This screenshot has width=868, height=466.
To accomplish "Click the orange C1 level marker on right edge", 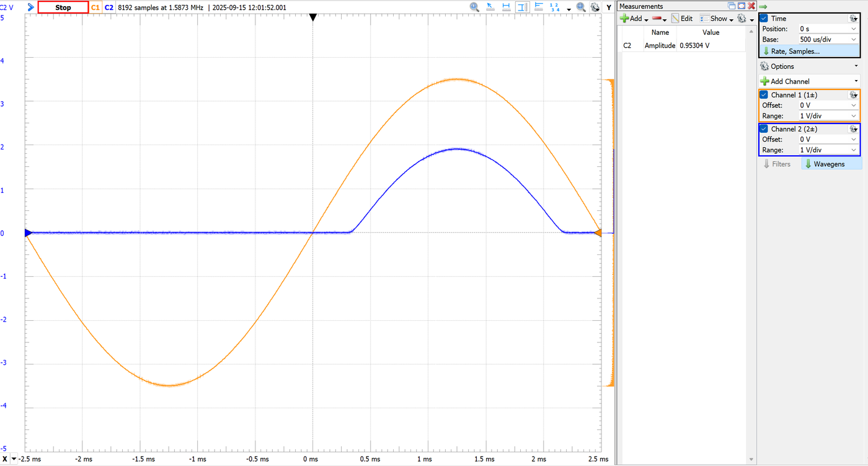I will click(x=598, y=233).
